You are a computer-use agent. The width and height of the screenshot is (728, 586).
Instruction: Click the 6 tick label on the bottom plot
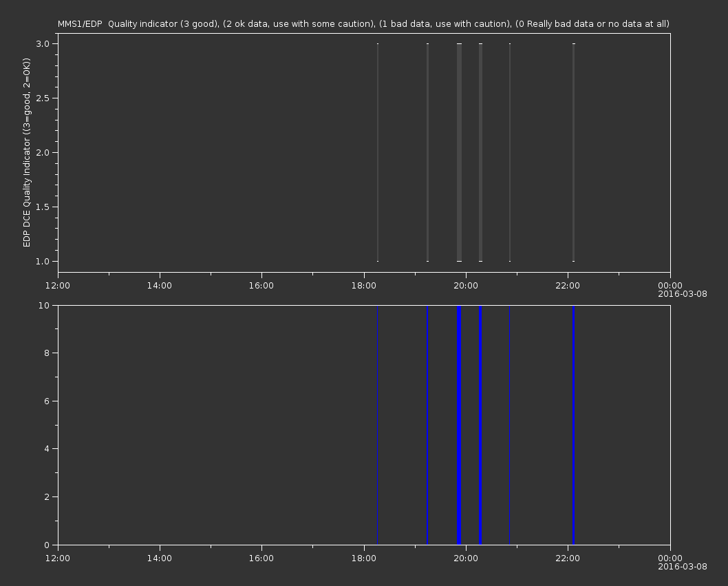click(47, 401)
